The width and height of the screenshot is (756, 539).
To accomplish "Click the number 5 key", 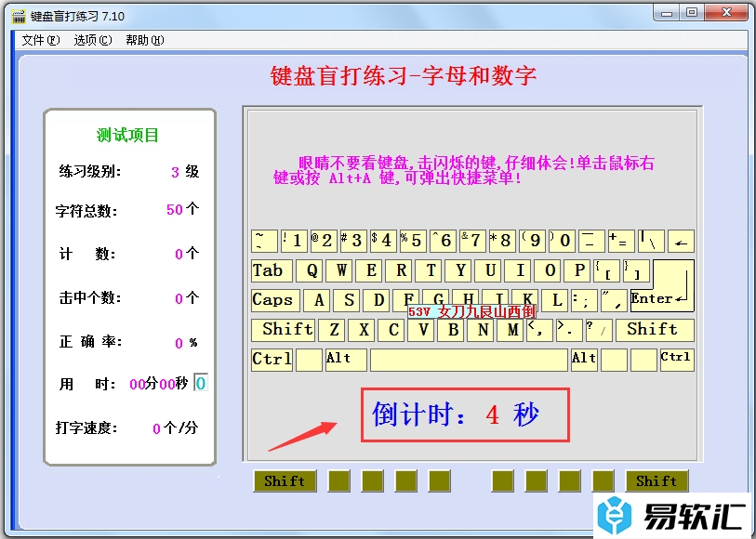I will click(x=414, y=242).
